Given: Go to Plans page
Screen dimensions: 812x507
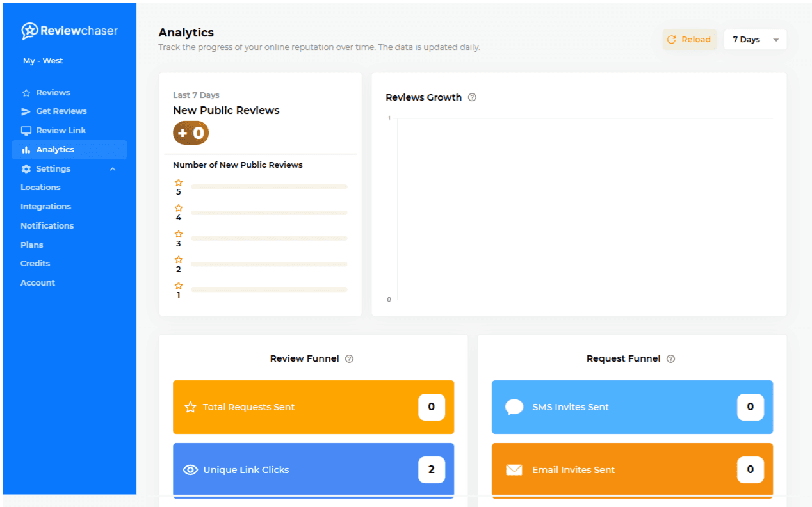Looking at the screenshot, I should [x=32, y=245].
